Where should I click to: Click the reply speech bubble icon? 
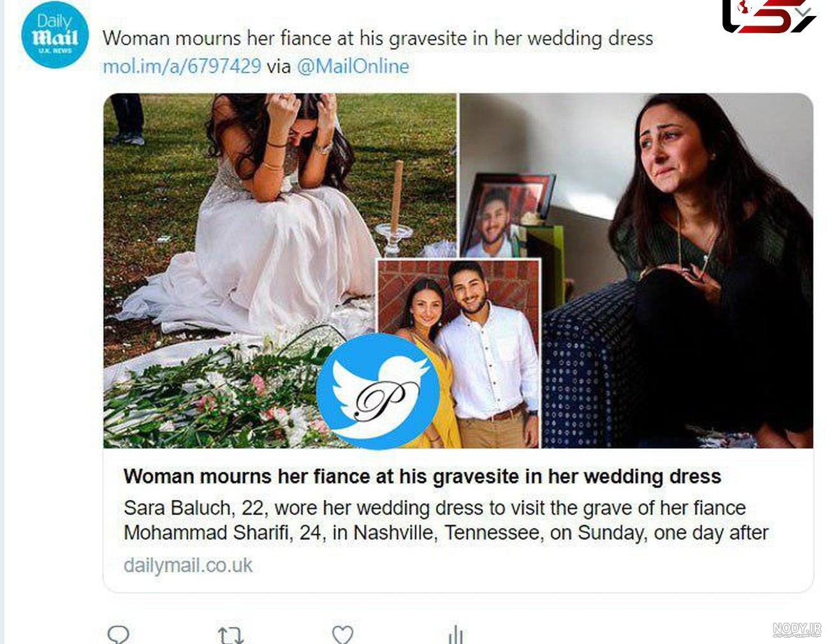pyautogui.click(x=119, y=634)
